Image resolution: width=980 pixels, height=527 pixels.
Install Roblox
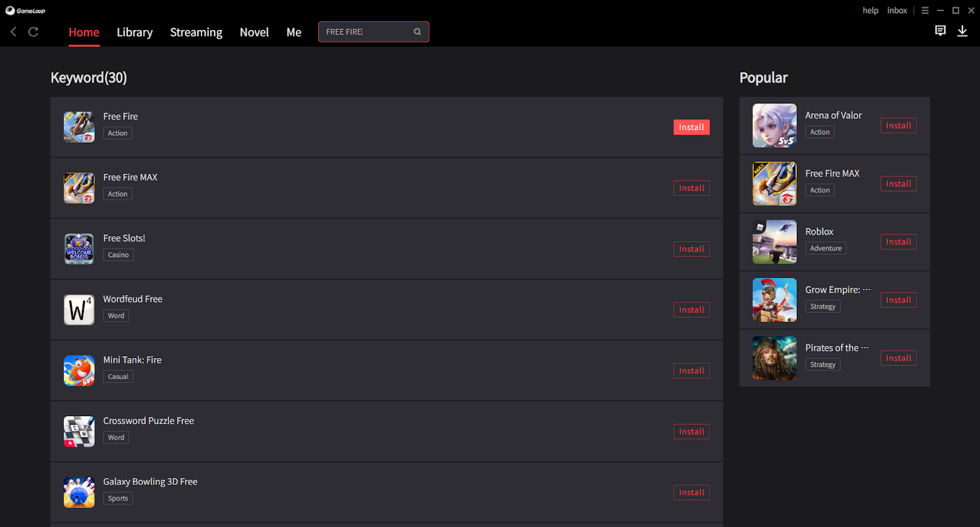899,242
